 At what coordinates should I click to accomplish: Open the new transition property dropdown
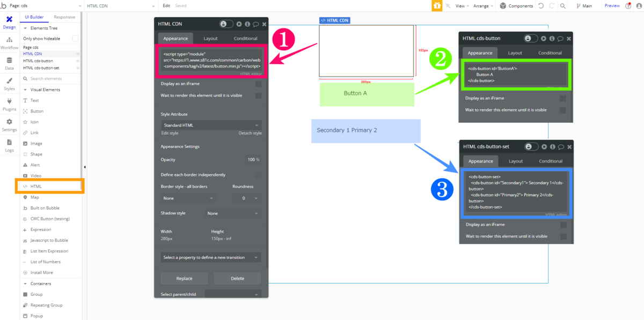(x=211, y=257)
